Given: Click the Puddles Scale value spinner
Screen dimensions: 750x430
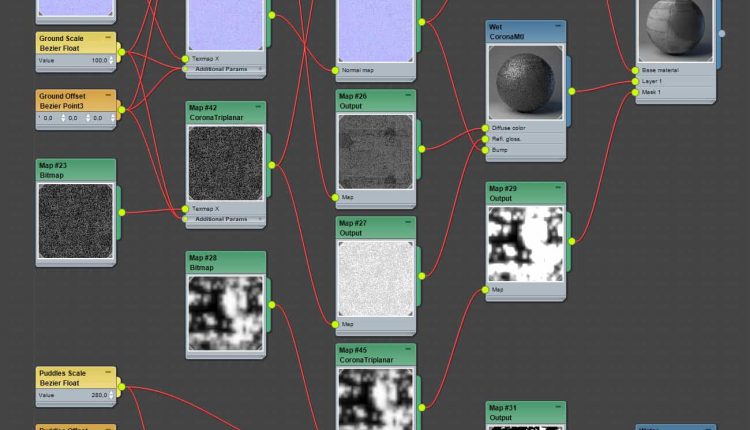Looking at the screenshot, I should (111, 395).
